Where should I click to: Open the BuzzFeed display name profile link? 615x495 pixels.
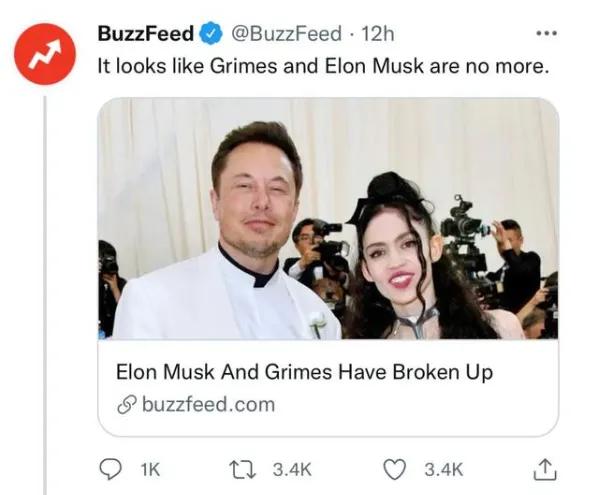point(145,34)
